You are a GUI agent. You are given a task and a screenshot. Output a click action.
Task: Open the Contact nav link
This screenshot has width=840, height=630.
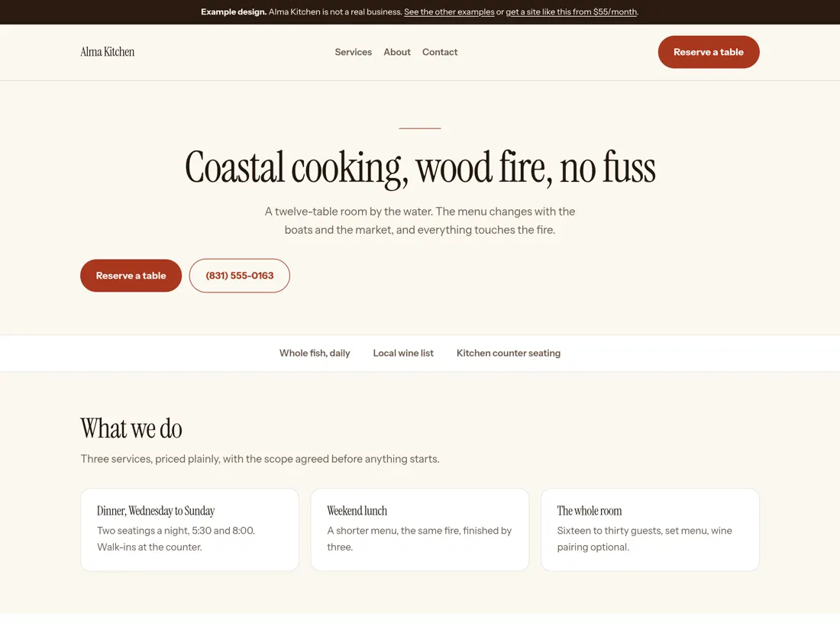pos(440,52)
